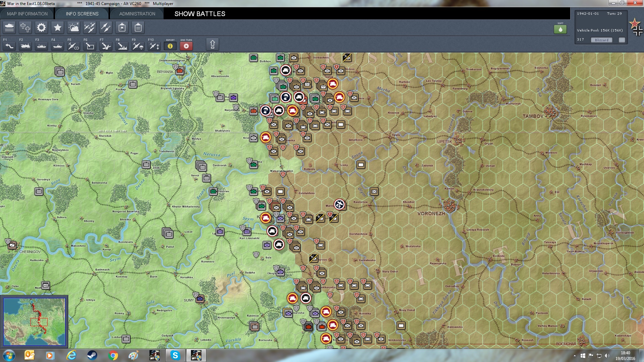
Task: Open the production gear icon
Action: (x=41, y=27)
